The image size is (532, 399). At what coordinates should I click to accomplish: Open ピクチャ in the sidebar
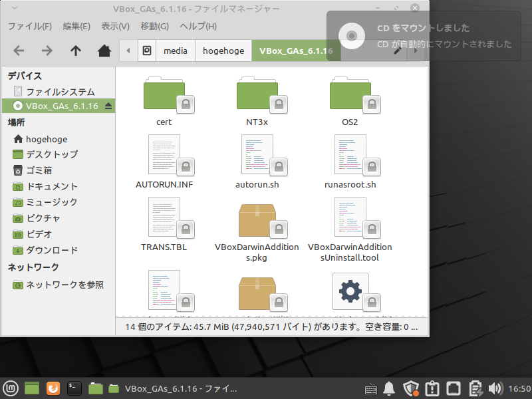click(x=59, y=218)
